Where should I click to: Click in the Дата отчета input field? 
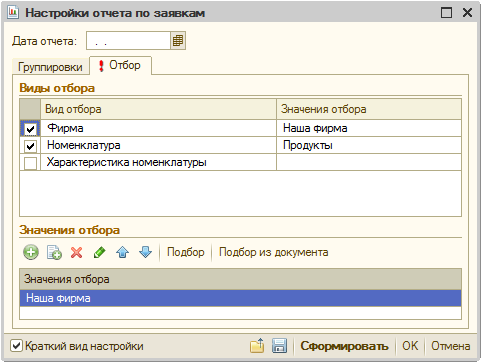coord(128,41)
